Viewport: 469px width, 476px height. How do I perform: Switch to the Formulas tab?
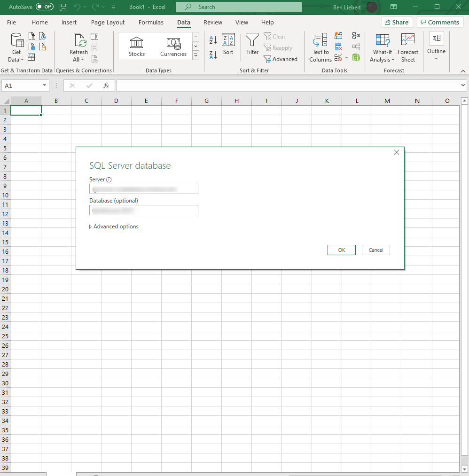[151, 22]
